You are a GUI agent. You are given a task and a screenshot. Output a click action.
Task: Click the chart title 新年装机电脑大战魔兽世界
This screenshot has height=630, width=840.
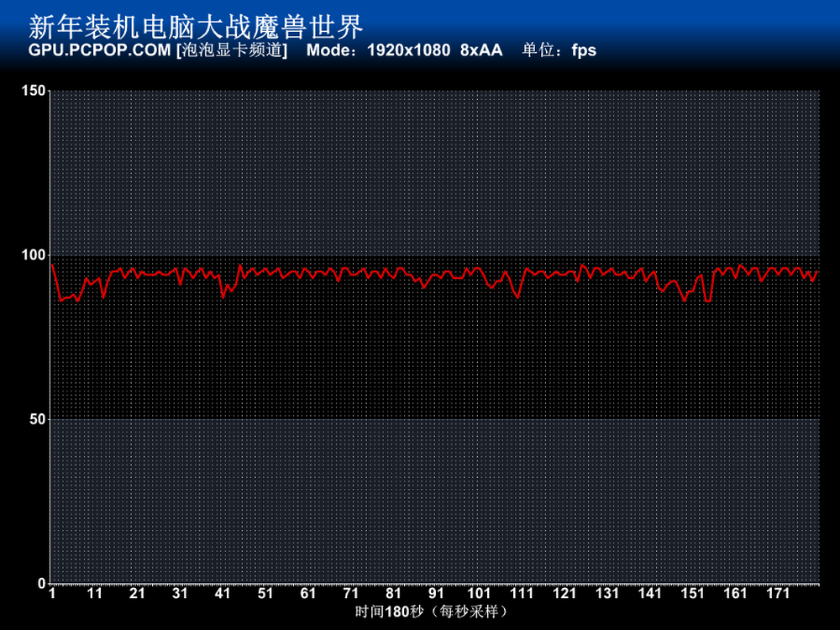[196, 27]
